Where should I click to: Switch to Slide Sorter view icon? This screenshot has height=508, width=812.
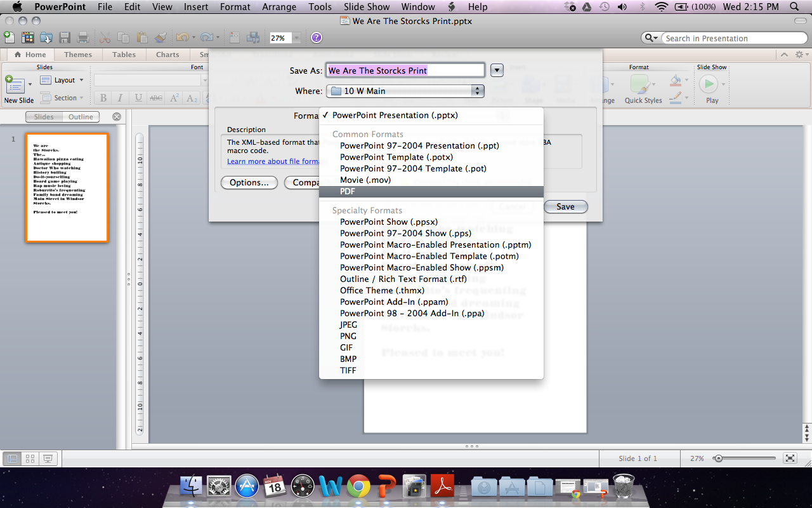pos(29,458)
